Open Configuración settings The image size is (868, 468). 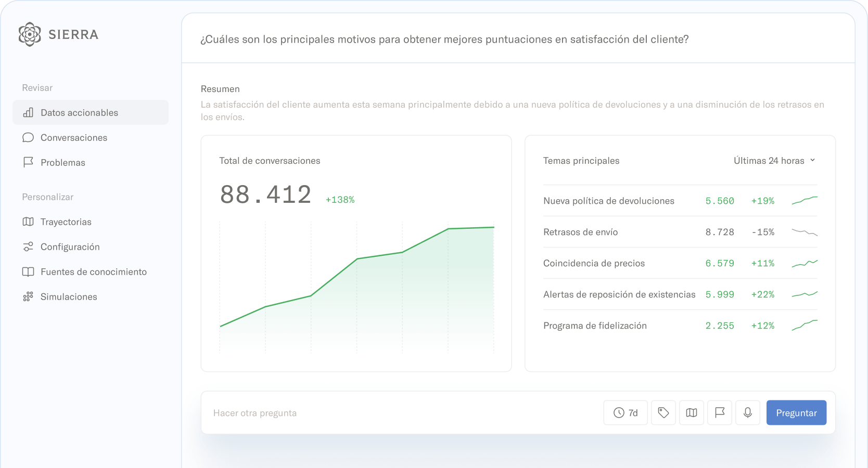[91, 246]
